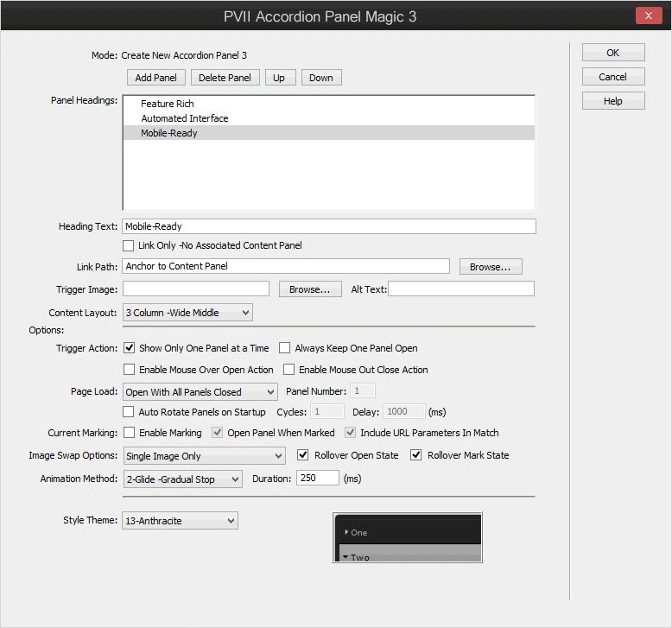Click the Link Path input field
The image size is (672, 628).
point(286,266)
